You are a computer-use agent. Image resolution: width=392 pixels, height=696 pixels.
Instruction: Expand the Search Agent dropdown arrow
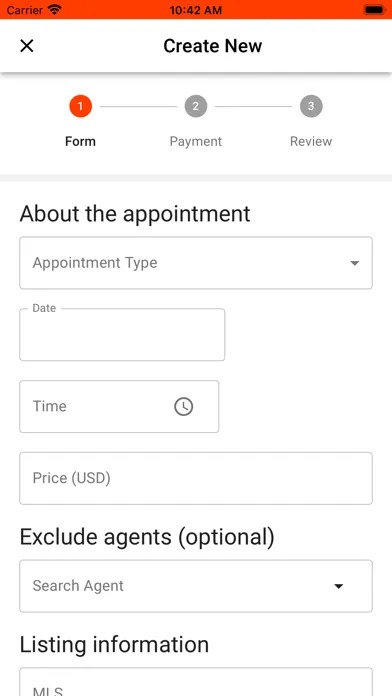339,586
